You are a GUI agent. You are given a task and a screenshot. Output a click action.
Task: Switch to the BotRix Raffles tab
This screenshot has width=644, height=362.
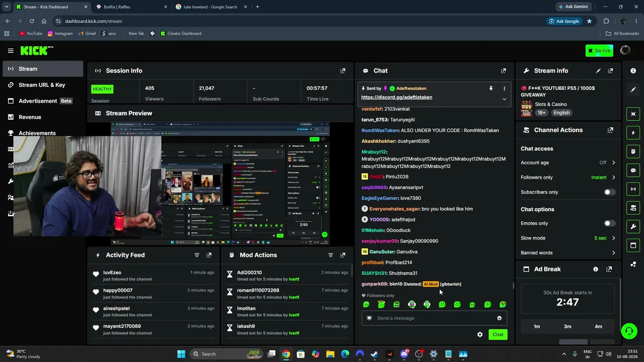[x=132, y=7]
